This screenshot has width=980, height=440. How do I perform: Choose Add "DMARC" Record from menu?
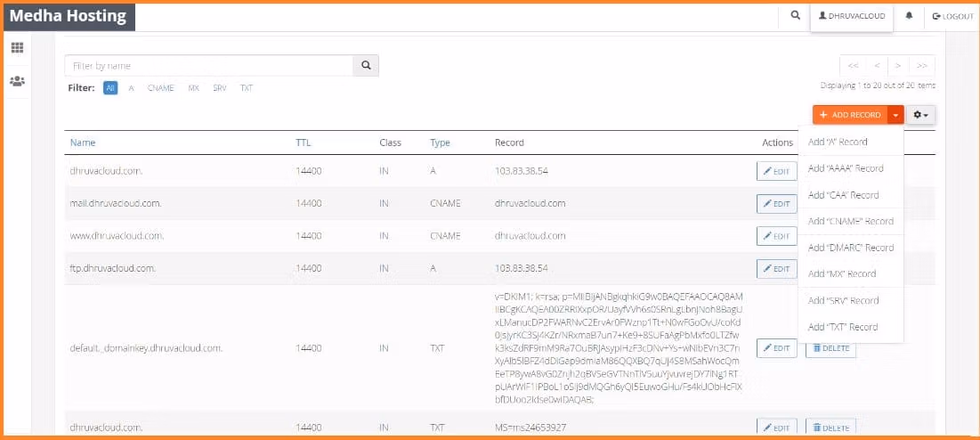click(850, 248)
